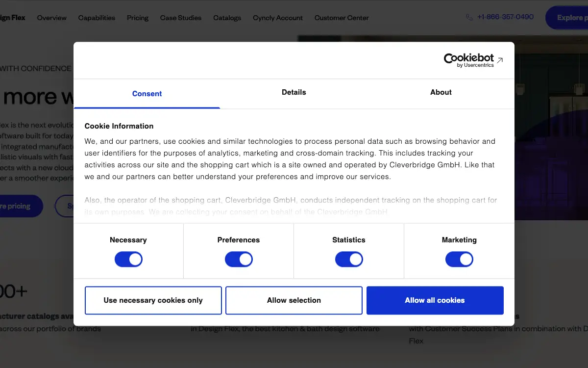Image resolution: width=588 pixels, height=368 pixels.
Task: Select the About tab
Action: (x=441, y=92)
